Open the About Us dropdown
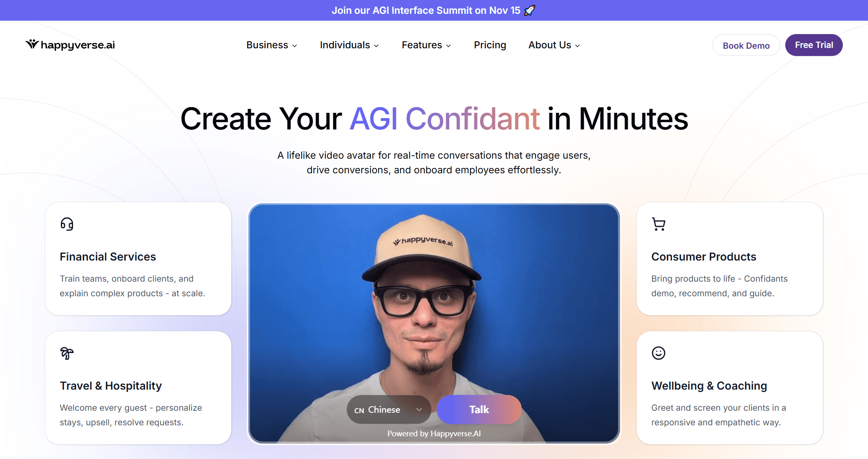This screenshot has height=459, width=868. (x=554, y=45)
